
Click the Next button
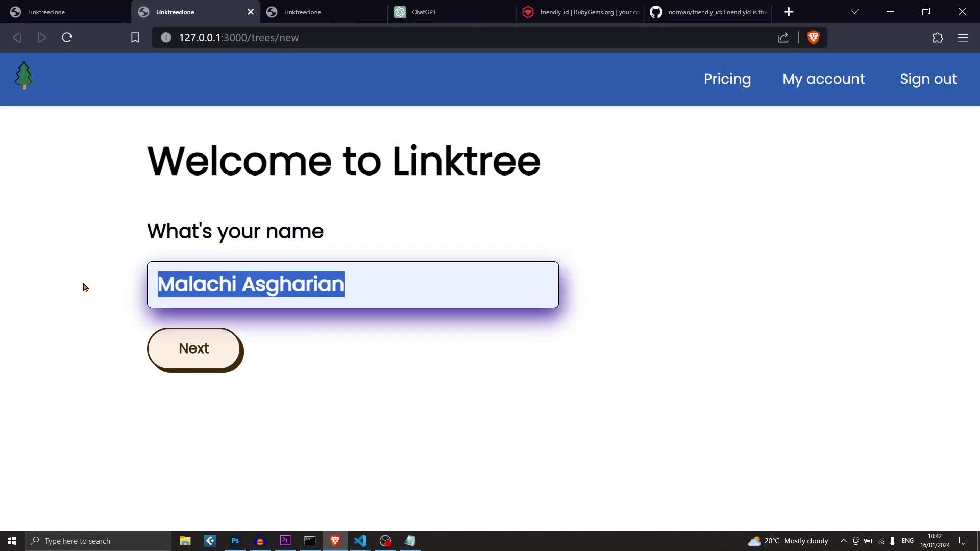194,348
